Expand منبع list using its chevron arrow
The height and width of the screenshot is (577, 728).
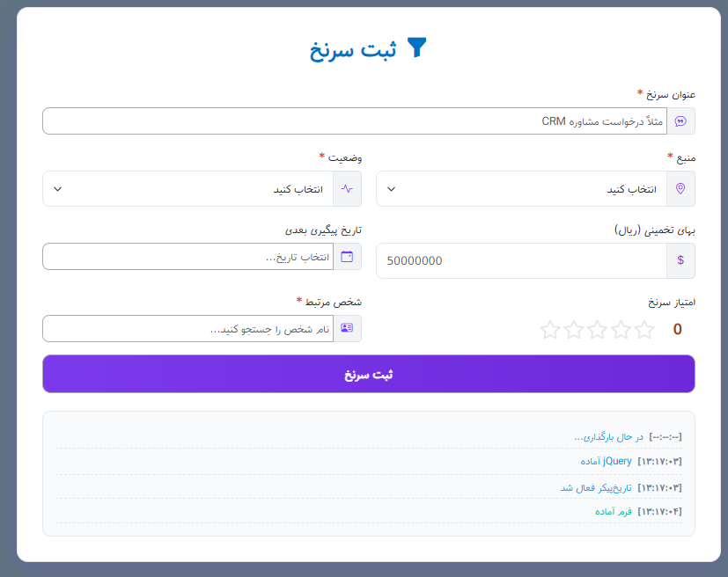392,189
